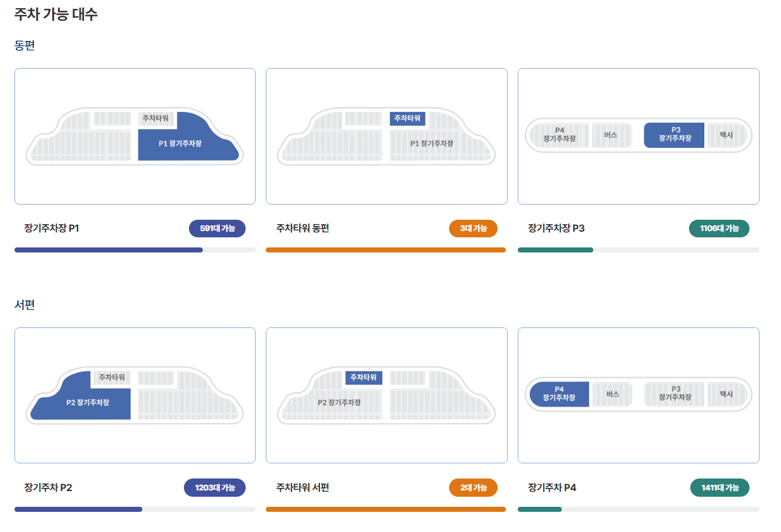Click the highlighted 주차타워 zone in 서편 tower map
This screenshot has height=532, width=781.
tap(363, 378)
